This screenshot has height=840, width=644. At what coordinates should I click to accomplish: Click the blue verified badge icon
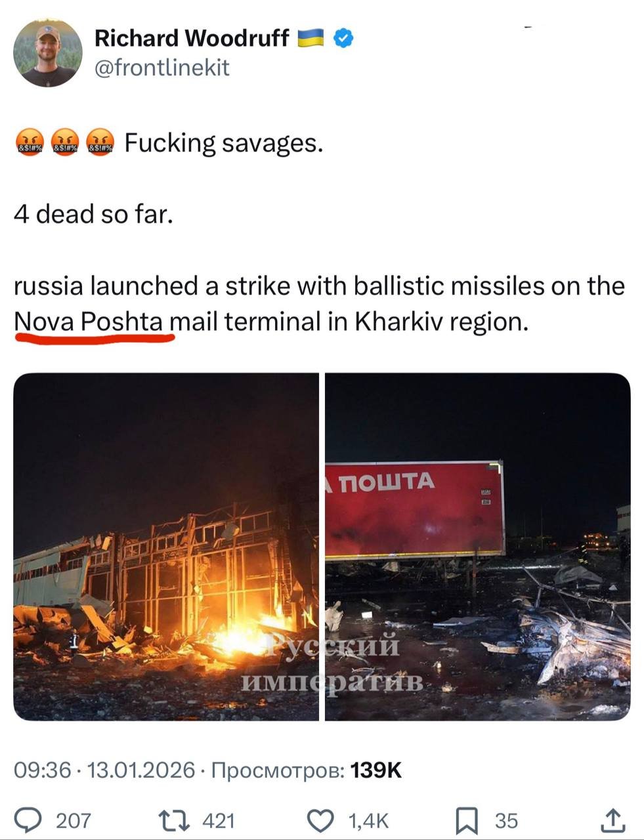pos(343,38)
